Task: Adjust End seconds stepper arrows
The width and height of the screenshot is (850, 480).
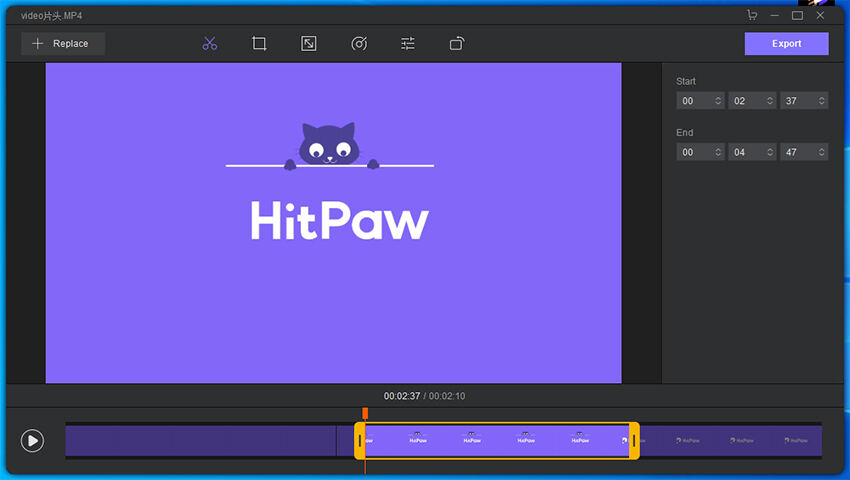Action: point(822,152)
